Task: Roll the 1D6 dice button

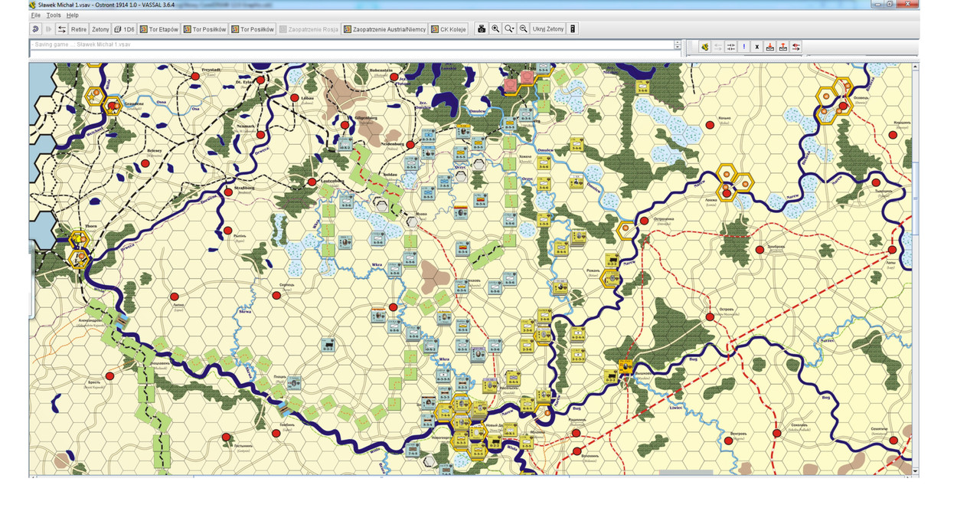Action: point(124,29)
